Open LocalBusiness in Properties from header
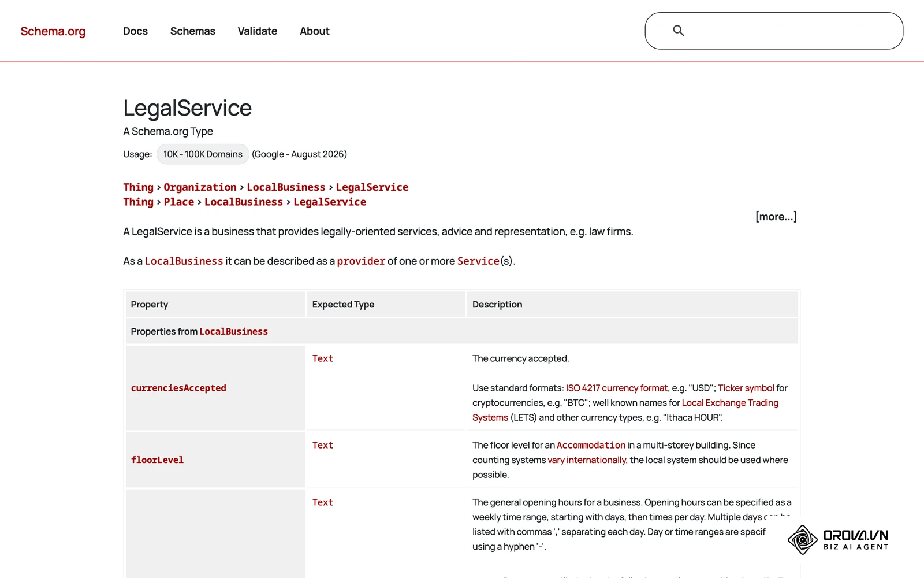924x578 pixels. 233,332
